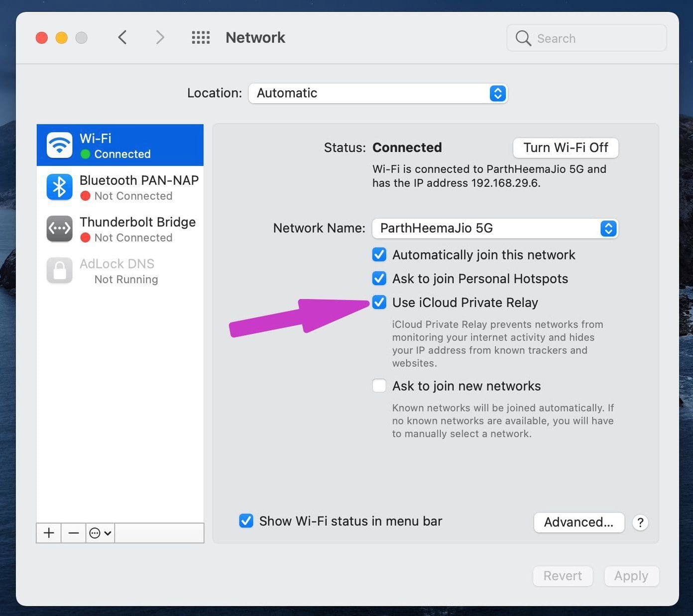Select Thunderbolt Bridge Not Connected row
The height and width of the screenshot is (616, 693).
(x=120, y=229)
